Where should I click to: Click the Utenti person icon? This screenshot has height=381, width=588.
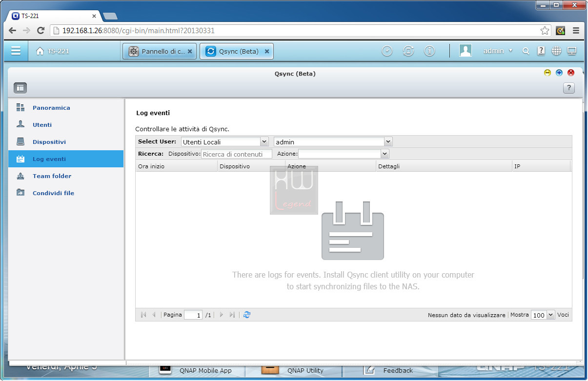pos(20,124)
